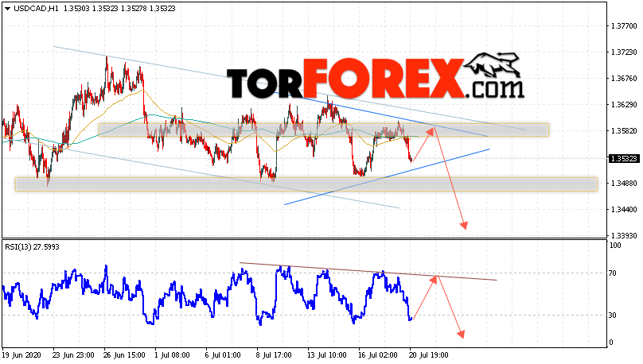Select the RSI scale value 30
The image size is (643, 364).
click(613, 316)
